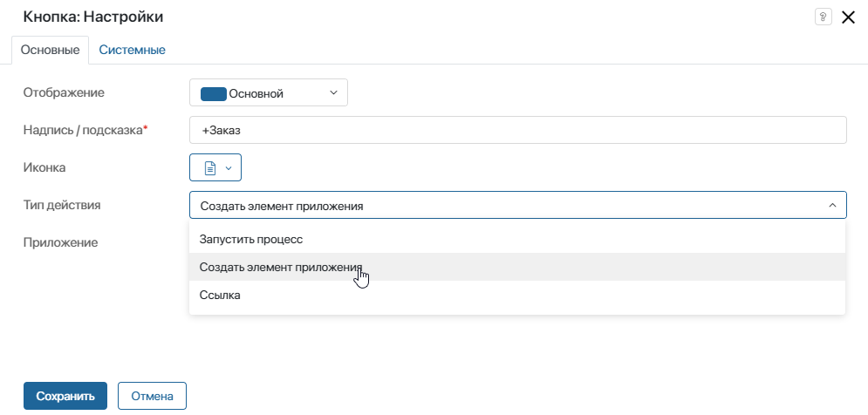Click the Тип действия selected value field

point(517,205)
